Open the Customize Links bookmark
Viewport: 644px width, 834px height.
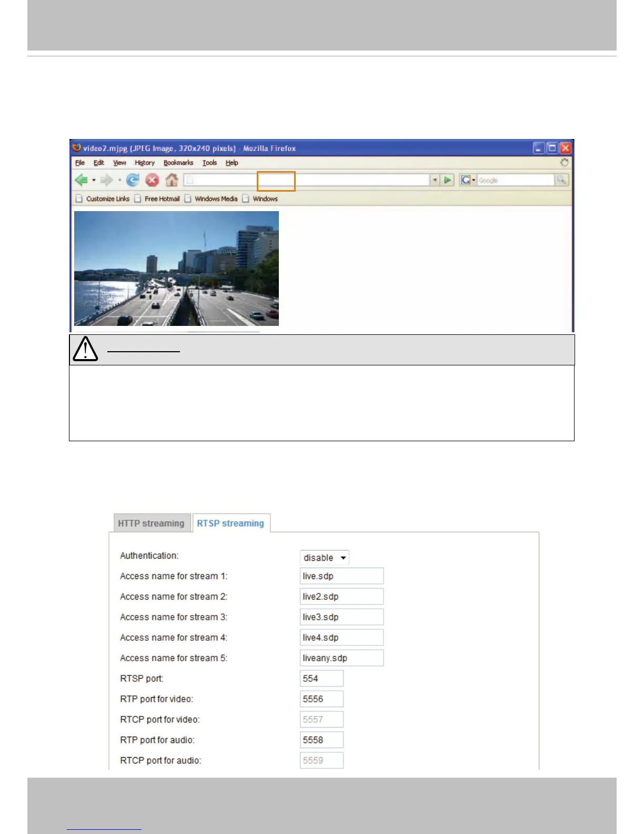pos(103,198)
